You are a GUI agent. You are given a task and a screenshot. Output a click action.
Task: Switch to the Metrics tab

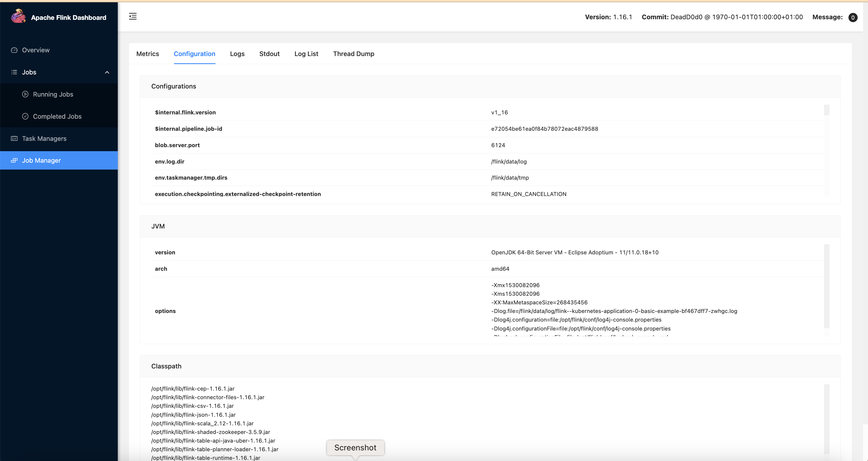(147, 54)
